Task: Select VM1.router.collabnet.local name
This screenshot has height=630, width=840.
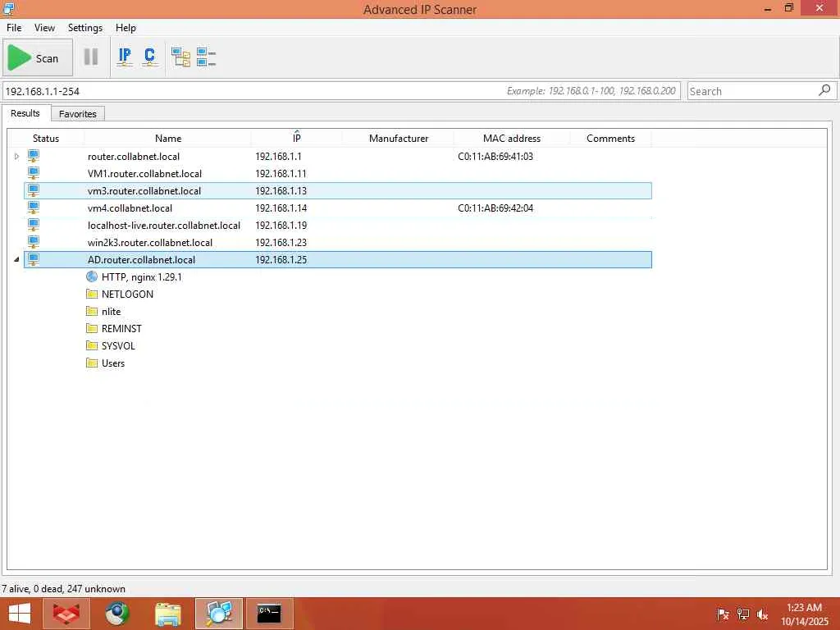Action: pyautogui.click(x=144, y=174)
